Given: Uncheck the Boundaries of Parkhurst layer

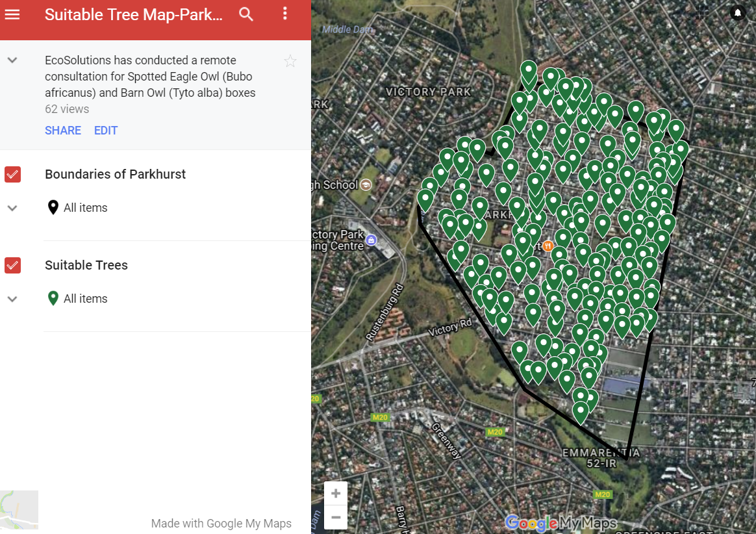Looking at the screenshot, I should [x=13, y=174].
